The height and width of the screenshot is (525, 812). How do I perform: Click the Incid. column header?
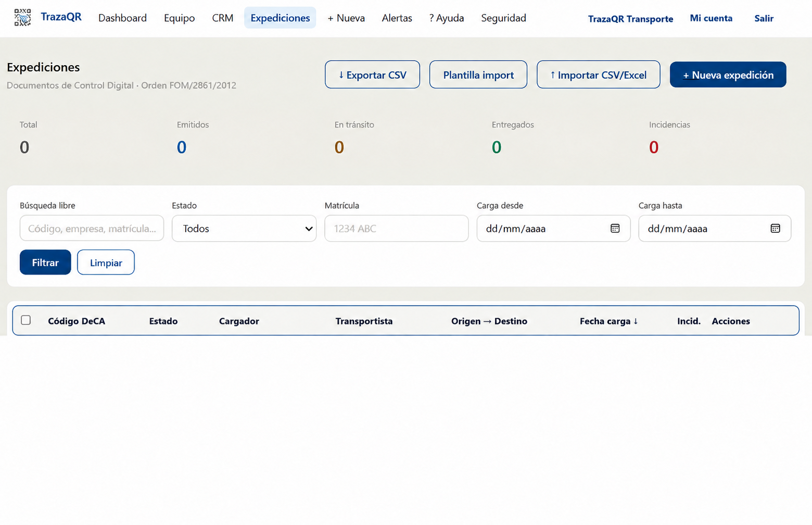pyautogui.click(x=689, y=321)
